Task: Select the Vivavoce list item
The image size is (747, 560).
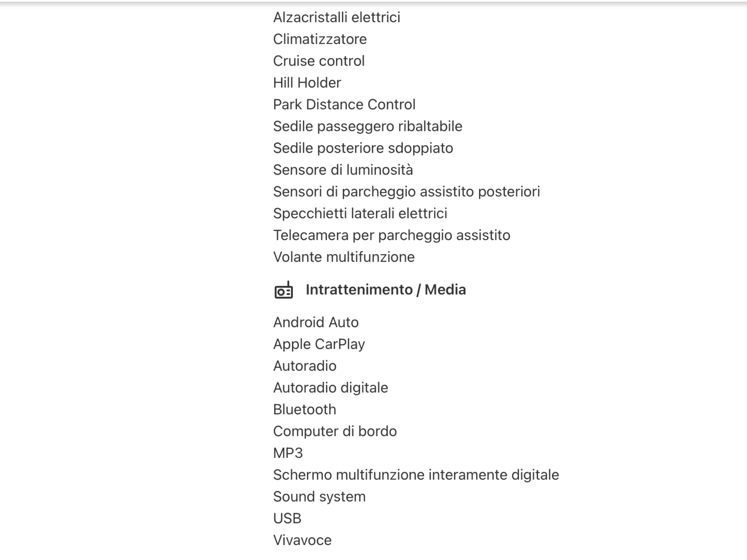Action: (302, 540)
